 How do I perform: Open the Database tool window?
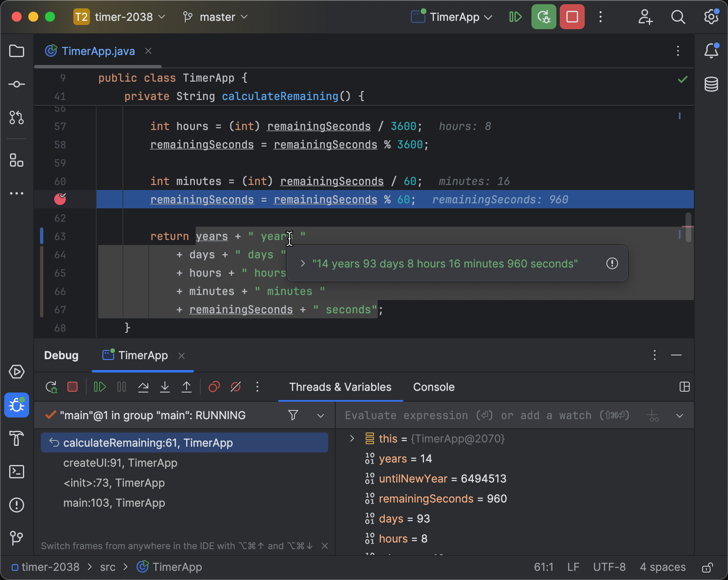click(711, 84)
